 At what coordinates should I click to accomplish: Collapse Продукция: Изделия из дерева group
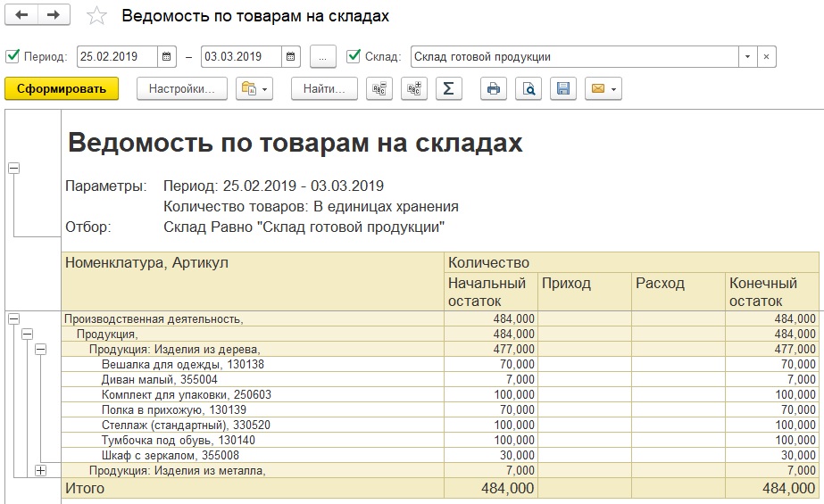40,349
